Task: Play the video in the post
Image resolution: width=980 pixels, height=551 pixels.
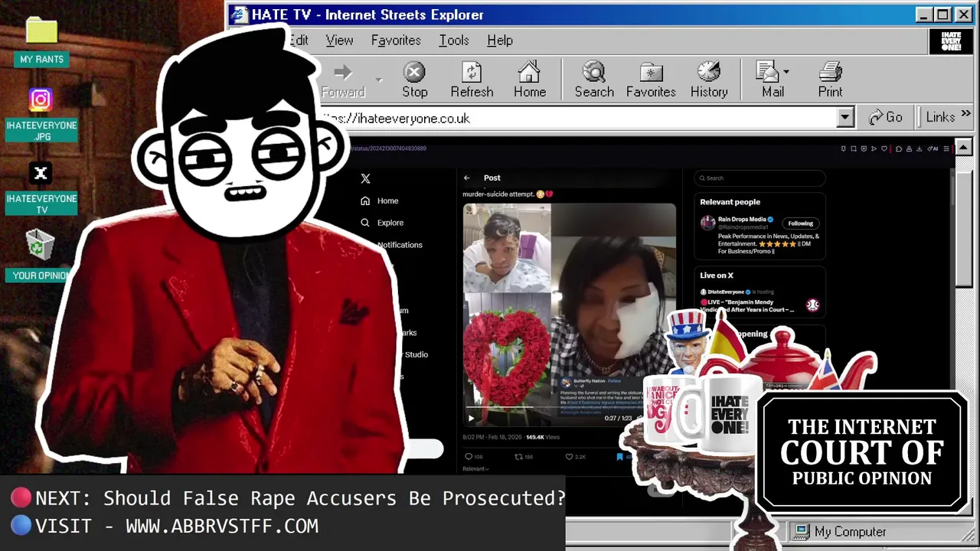Action: click(471, 418)
